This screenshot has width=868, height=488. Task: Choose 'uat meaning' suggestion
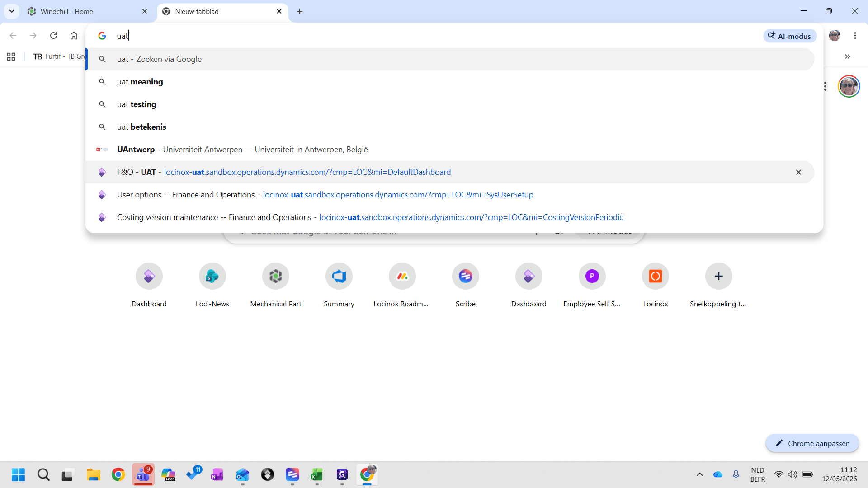(450, 82)
